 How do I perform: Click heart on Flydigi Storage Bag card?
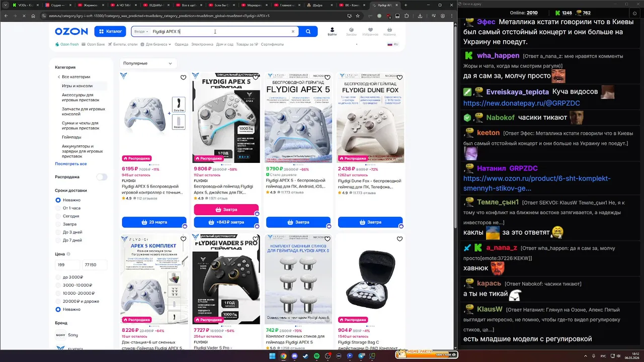pyautogui.click(x=399, y=239)
